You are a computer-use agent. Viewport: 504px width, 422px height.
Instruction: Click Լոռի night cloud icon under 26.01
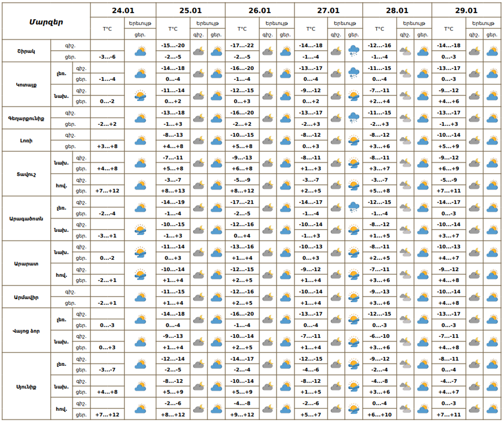pyautogui.click(x=267, y=141)
